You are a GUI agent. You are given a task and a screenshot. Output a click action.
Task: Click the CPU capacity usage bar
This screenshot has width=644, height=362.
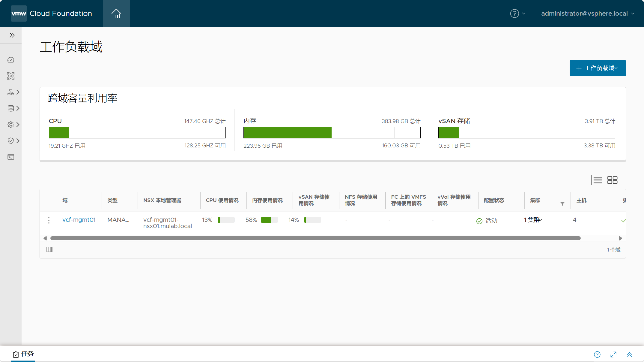pos(137,132)
